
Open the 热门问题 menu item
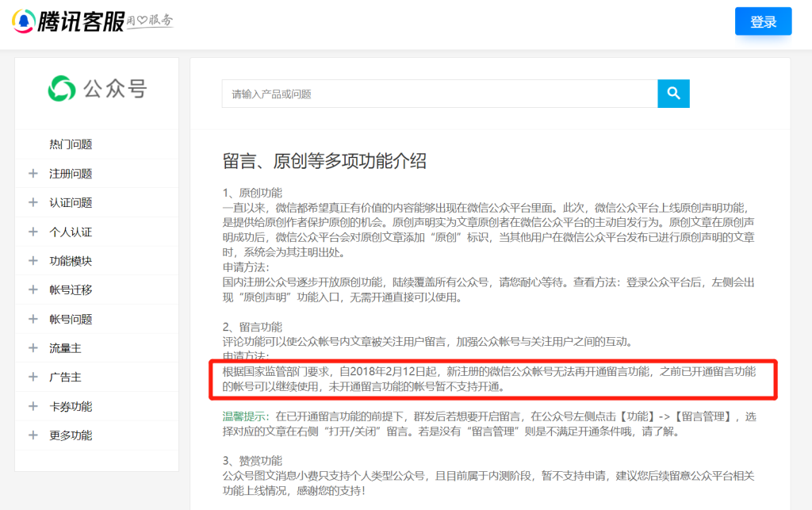[71, 144]
